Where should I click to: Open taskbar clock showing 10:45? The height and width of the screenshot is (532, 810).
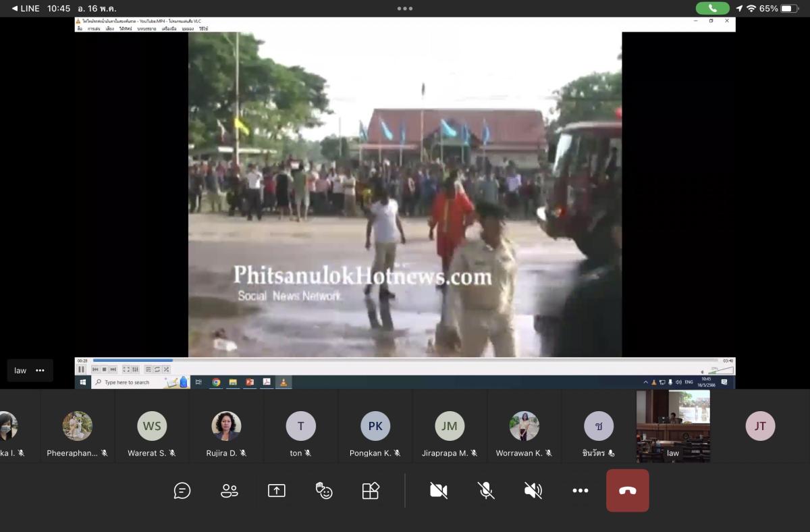706,382
